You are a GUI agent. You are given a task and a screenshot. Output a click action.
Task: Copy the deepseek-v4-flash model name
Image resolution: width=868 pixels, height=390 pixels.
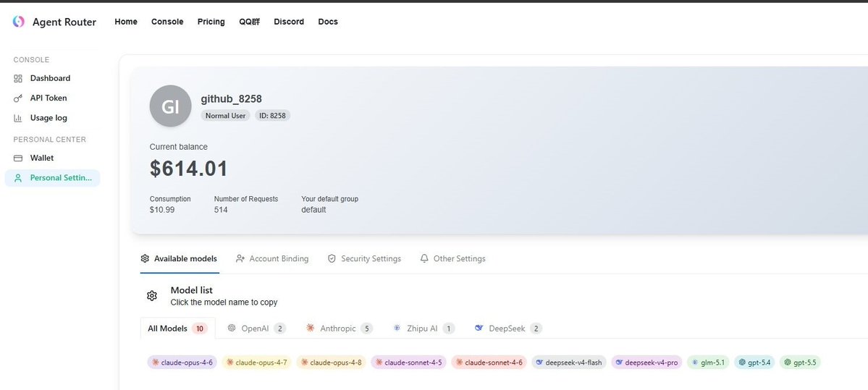pos(569,363)
